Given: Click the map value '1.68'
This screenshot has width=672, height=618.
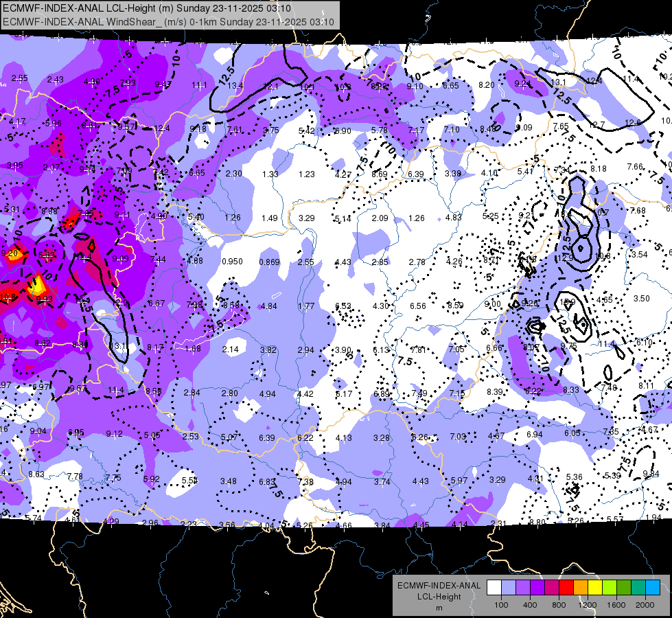Looking at the screenshot, I should (193, 349).
